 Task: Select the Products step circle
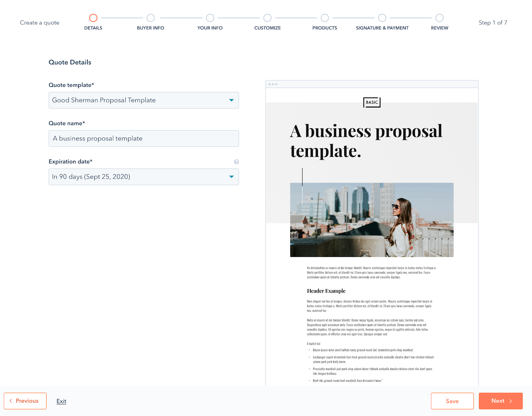(325, 18)
